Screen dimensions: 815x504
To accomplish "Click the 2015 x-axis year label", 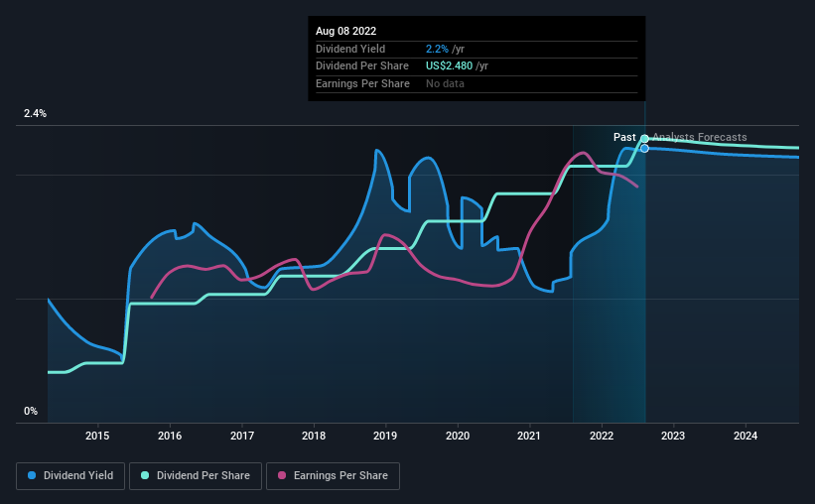I will pos(97,436).
